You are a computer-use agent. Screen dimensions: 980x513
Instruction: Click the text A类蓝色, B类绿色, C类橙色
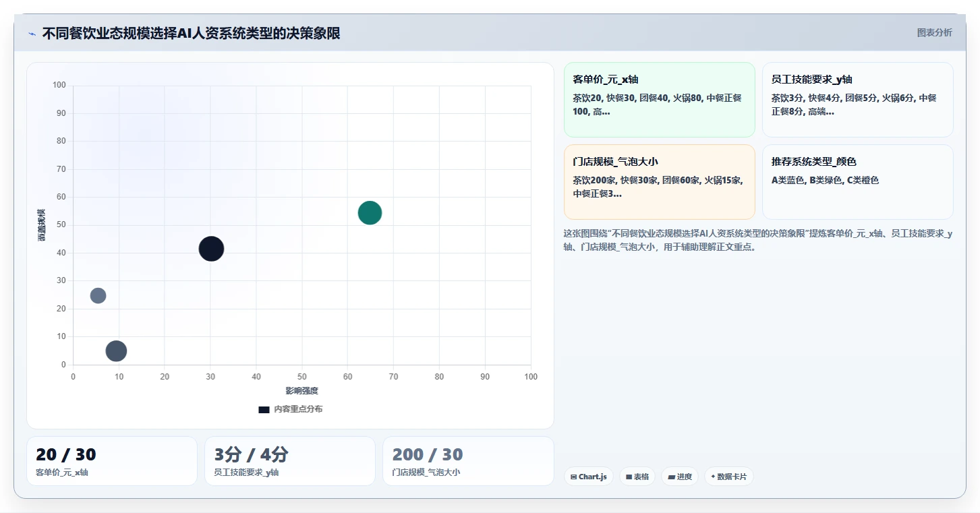(x=825, y=180)
